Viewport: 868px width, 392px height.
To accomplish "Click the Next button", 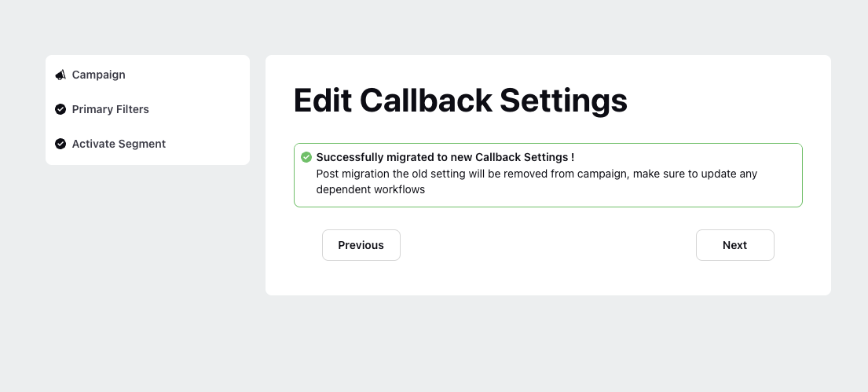I will point(734,245).
